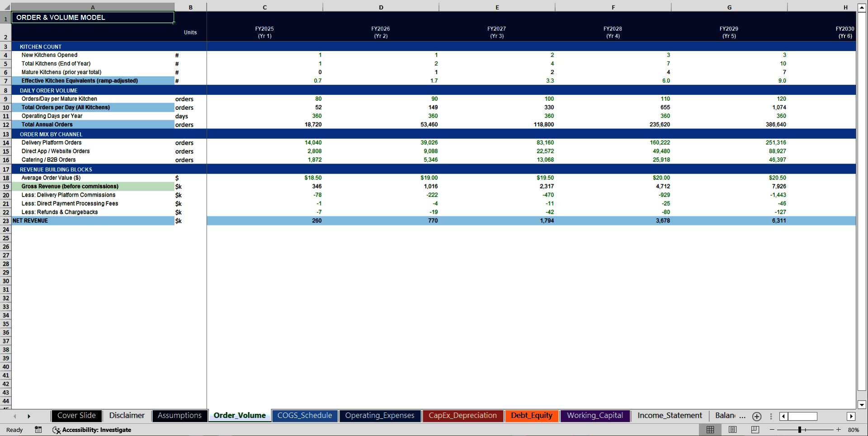Click the previous-sheet navigation arrow

coord(14,416)
